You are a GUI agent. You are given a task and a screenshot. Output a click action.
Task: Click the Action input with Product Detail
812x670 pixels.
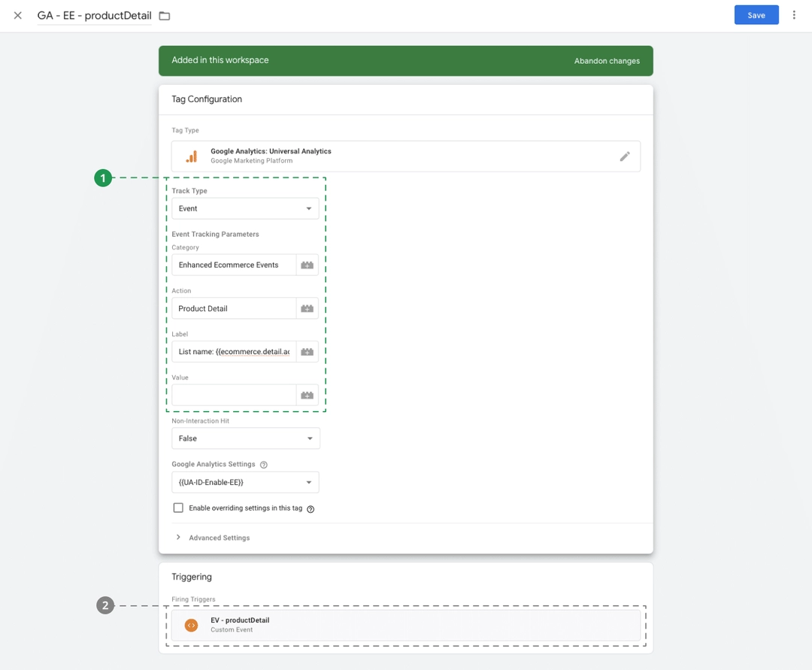234,308
